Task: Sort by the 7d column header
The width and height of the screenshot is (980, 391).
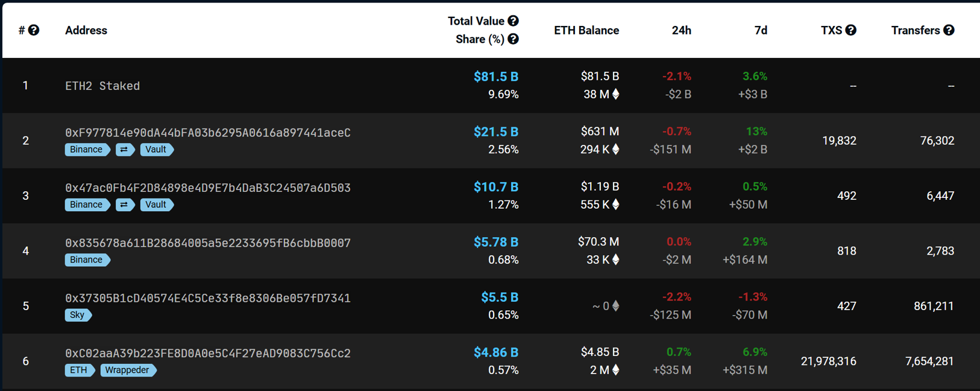Action: pos(761,30)
